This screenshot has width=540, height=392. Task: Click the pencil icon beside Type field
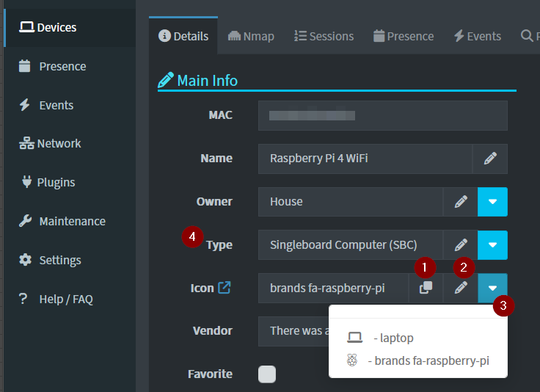(x=461, y=245)
